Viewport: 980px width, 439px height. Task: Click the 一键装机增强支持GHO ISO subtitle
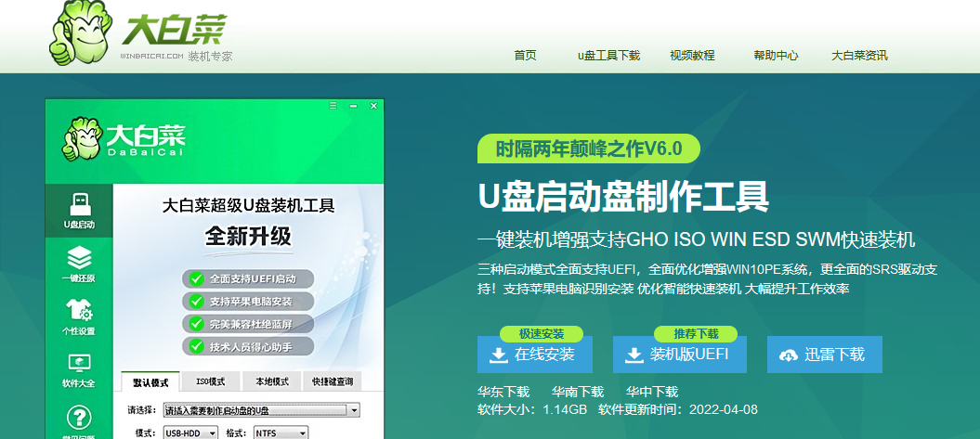[x=696, y=239]
